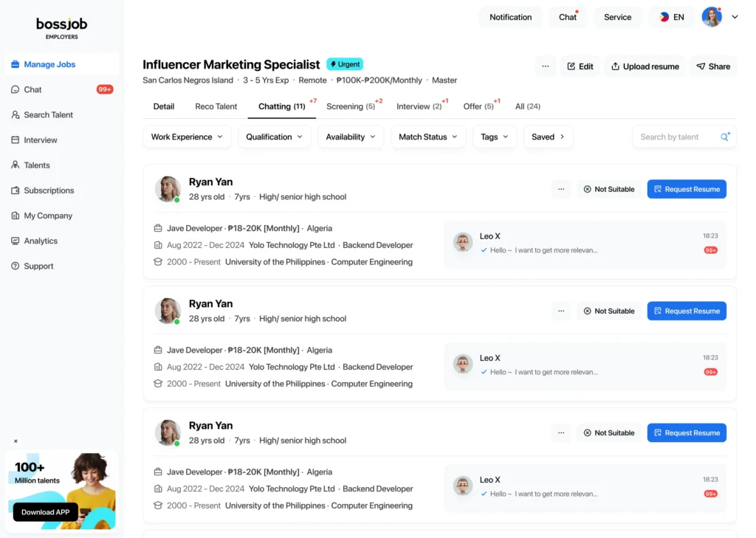Screen dimensions: 756x538
Task: Expand the Qualification filter
Action: [275, 137]
